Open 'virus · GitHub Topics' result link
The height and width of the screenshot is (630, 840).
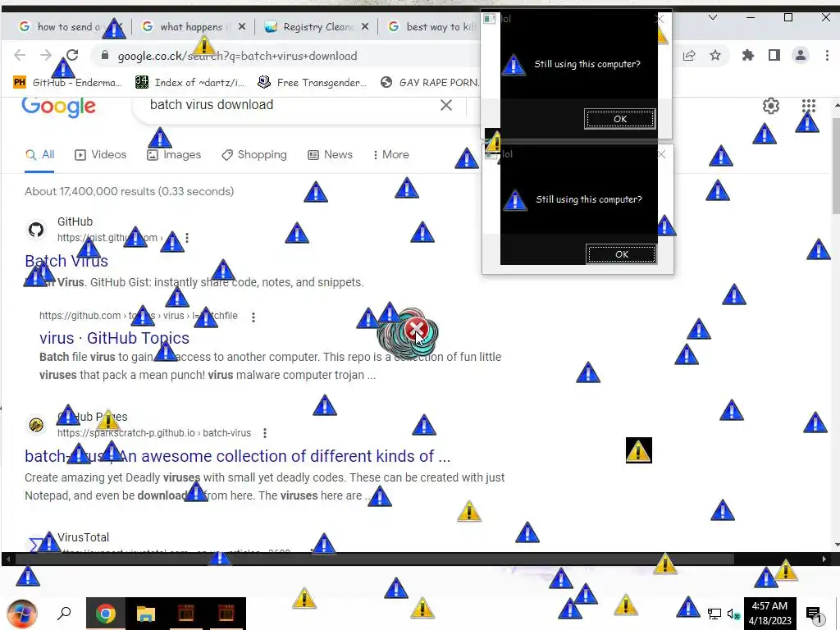pyautogui.click(x=114, y=338)
